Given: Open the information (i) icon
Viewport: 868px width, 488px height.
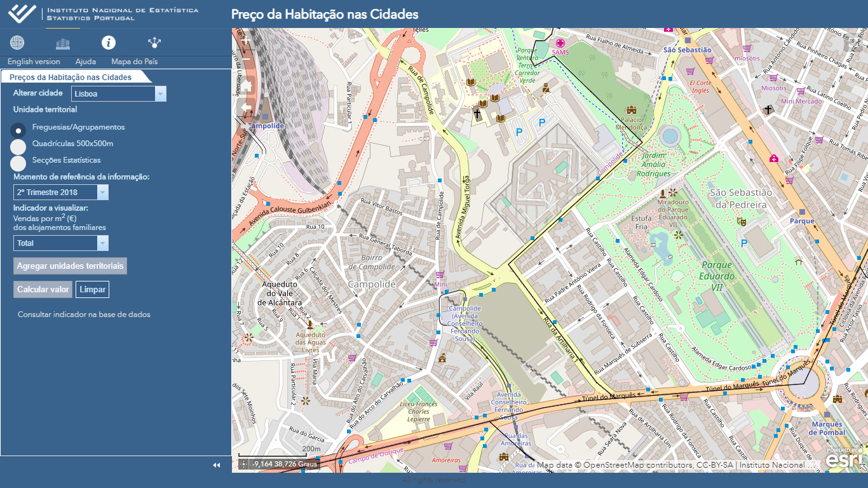Looking at the screenshot, I should click(x=109, y=43).
